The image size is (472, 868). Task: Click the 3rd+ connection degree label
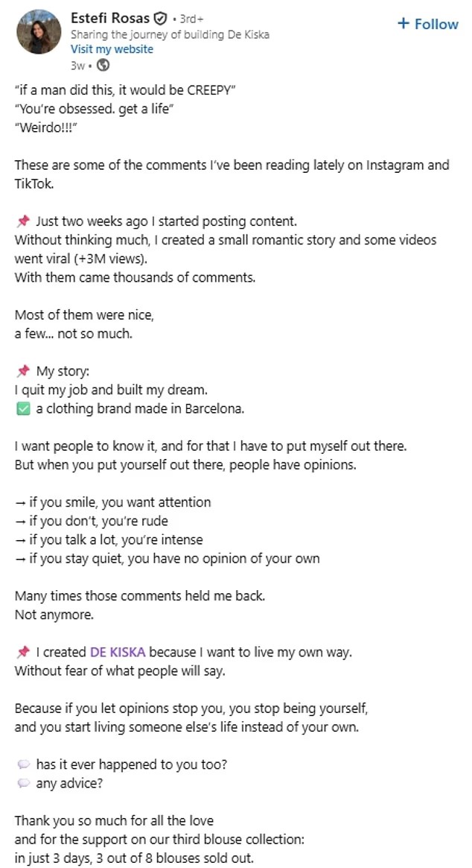point(190,19)
